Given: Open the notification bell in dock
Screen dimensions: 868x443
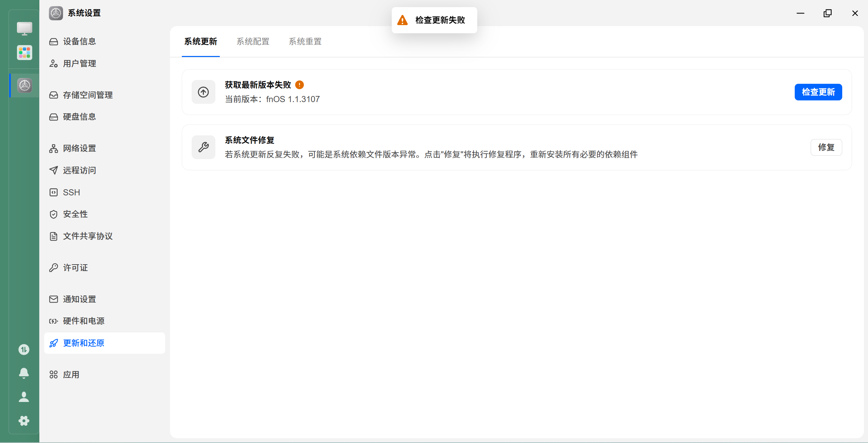Looking at the screenshot, I should tap(24, 373).
